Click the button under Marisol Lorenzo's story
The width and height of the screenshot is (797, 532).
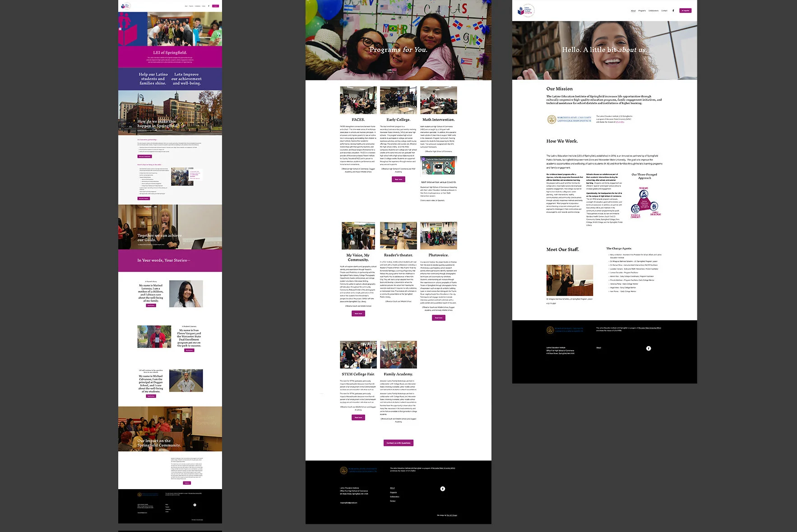151,305
